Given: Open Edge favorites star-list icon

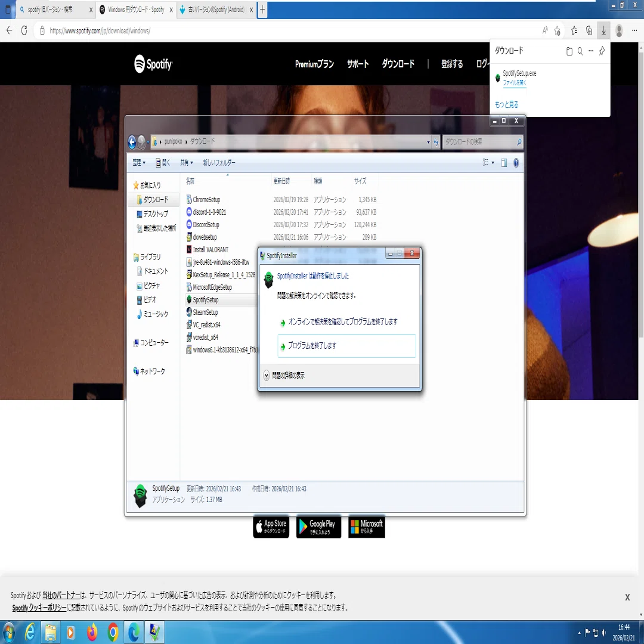Looking at the screenshot, I should 574,30.
